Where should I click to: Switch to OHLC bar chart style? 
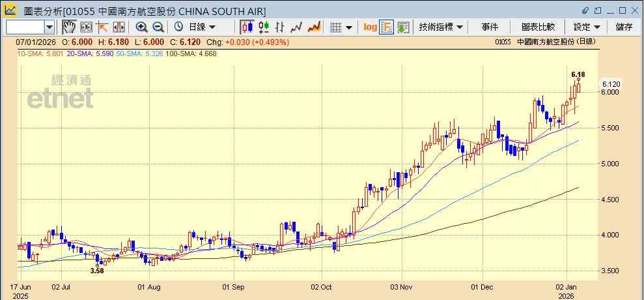click(280, 27)
